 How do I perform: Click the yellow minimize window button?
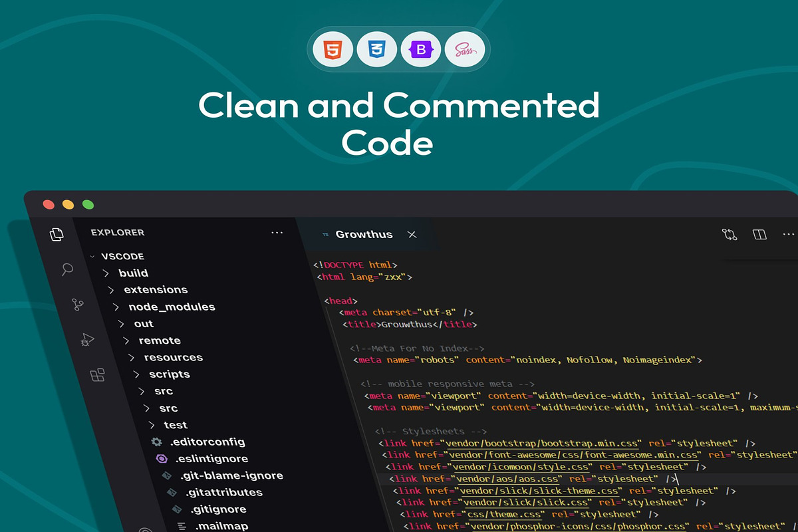click(x=68, y=204)
